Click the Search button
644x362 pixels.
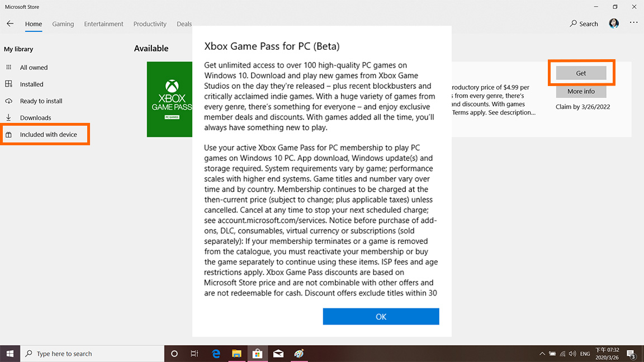pos(584,24)
